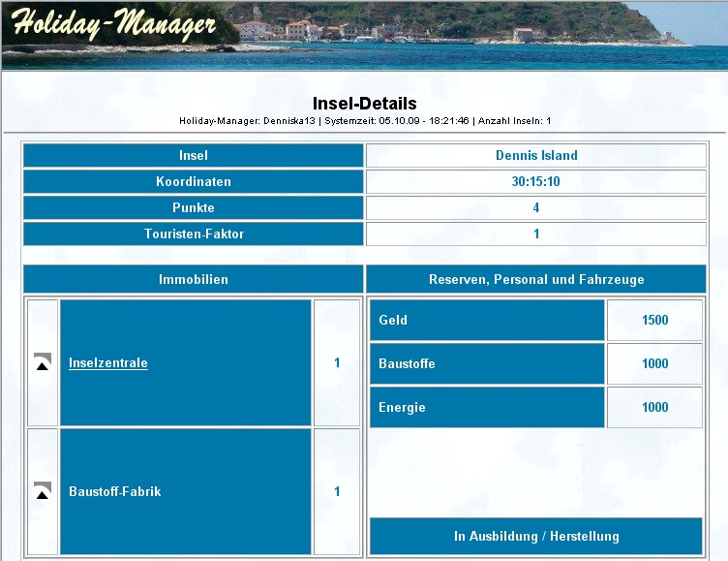This screenshot has height=561, width=728.
Task: Open the Inselzentrale link
Action: tap(108, 362)
